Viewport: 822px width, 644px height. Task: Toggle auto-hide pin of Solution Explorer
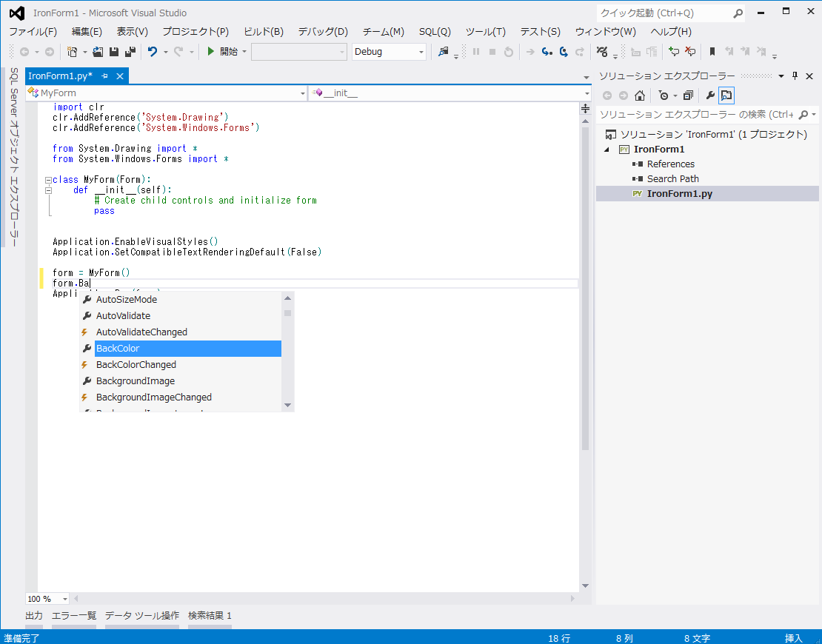click(x=795, y=76)
